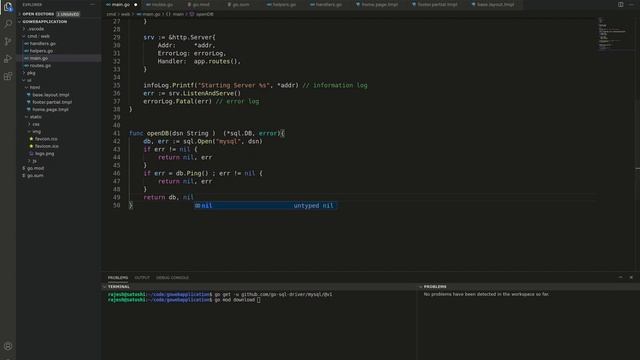Viewport: 640px width, 360px height.
Task: Select the PROBLEMS panel tab
Action: click(118, 278)
